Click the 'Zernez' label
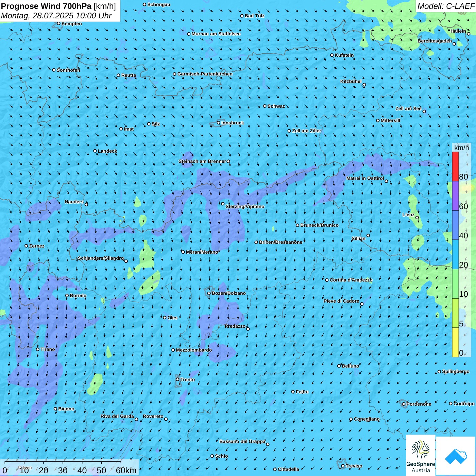476x476 pixels. point(37,246)
